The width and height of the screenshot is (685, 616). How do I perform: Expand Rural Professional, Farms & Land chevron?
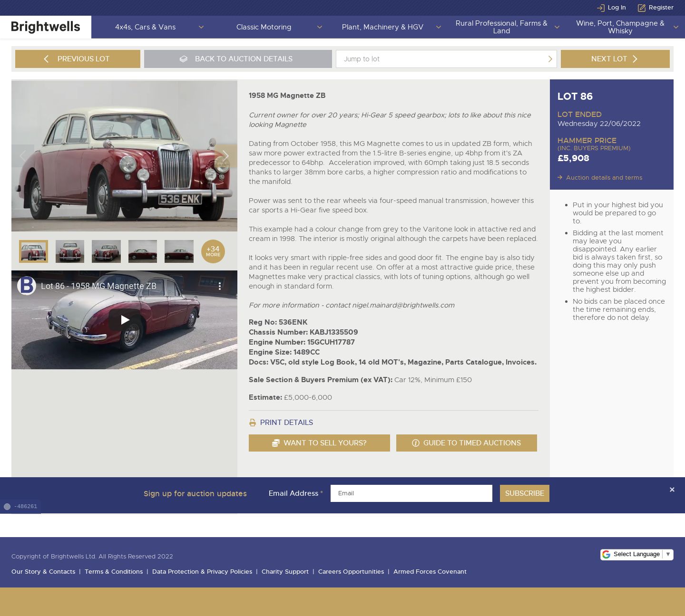click(557, 27)
